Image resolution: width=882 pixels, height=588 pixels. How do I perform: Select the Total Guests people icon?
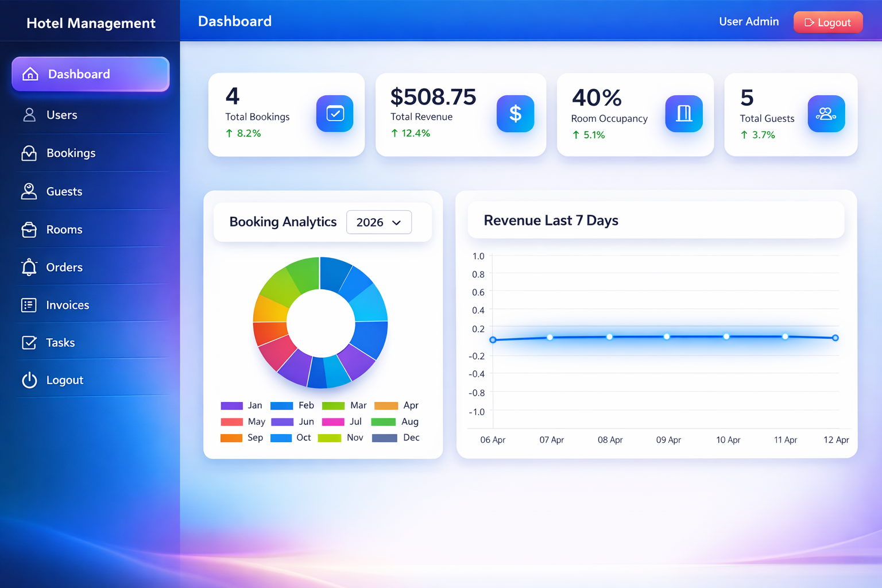[826, 113]
